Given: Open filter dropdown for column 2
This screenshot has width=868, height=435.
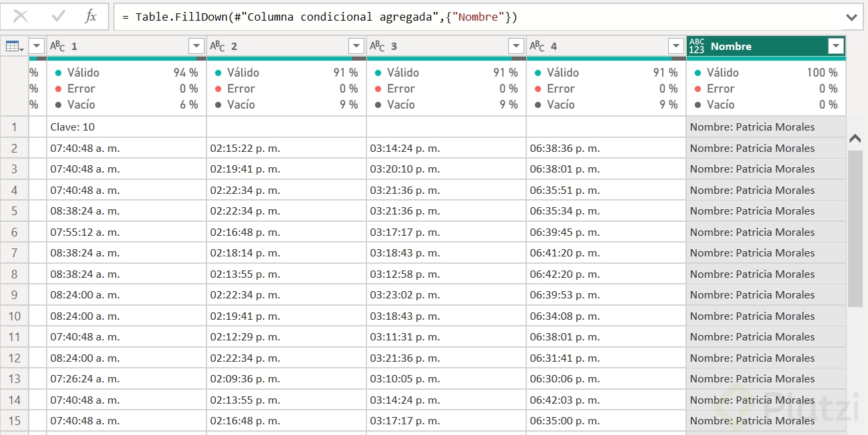Looking at the screenshot, I should pyautogui.click(x=356, y=46).
